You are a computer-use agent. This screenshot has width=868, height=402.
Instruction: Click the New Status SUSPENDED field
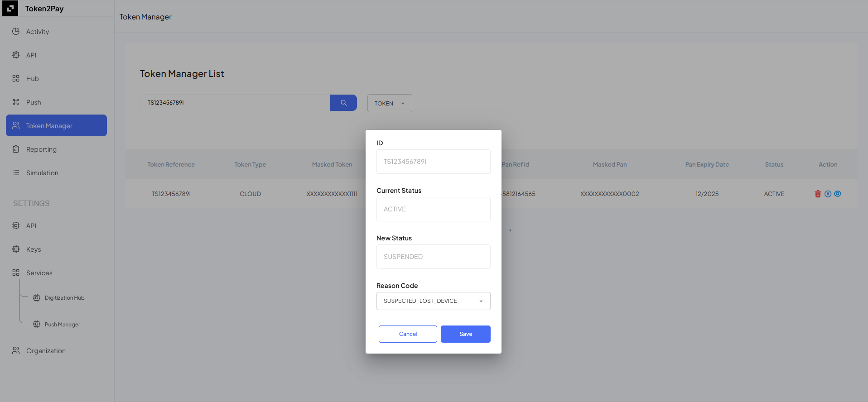tap(433, 257)
